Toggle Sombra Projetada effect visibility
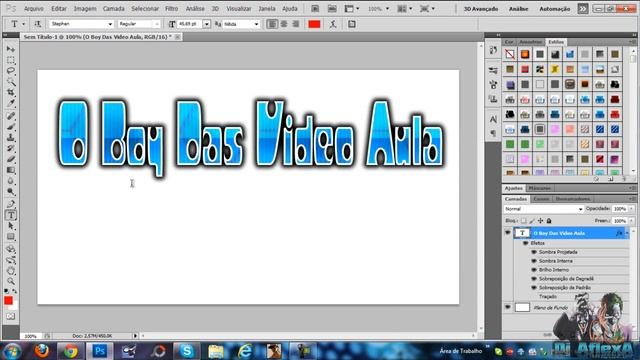 click(534, 252)
